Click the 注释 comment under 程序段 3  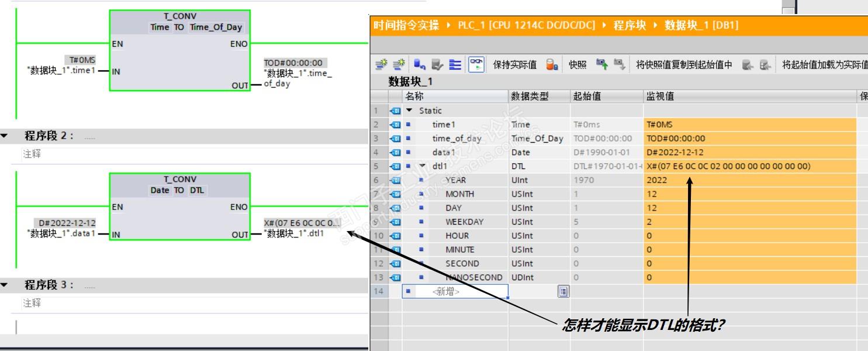(32, 303)
